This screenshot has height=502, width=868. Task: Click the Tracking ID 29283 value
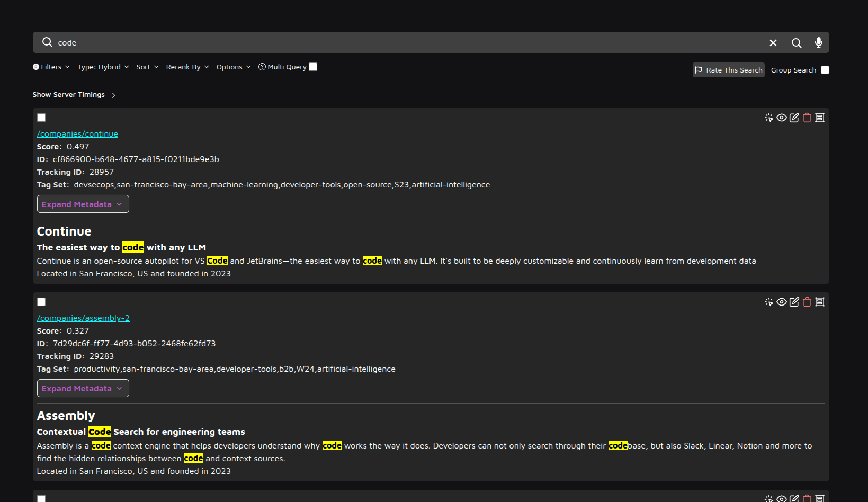click(102, 356)
